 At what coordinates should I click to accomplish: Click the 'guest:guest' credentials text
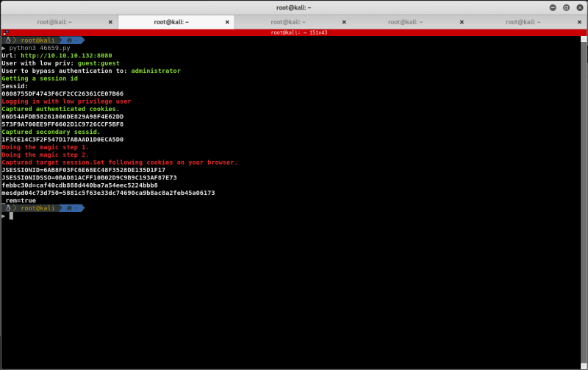(x=98, y=63)
